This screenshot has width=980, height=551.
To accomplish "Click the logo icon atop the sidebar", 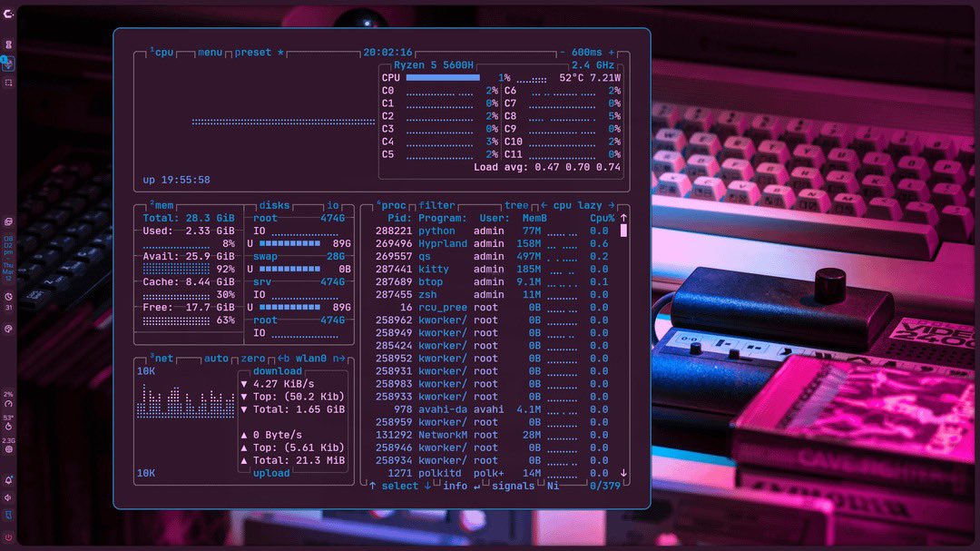I will pos(8,14).
